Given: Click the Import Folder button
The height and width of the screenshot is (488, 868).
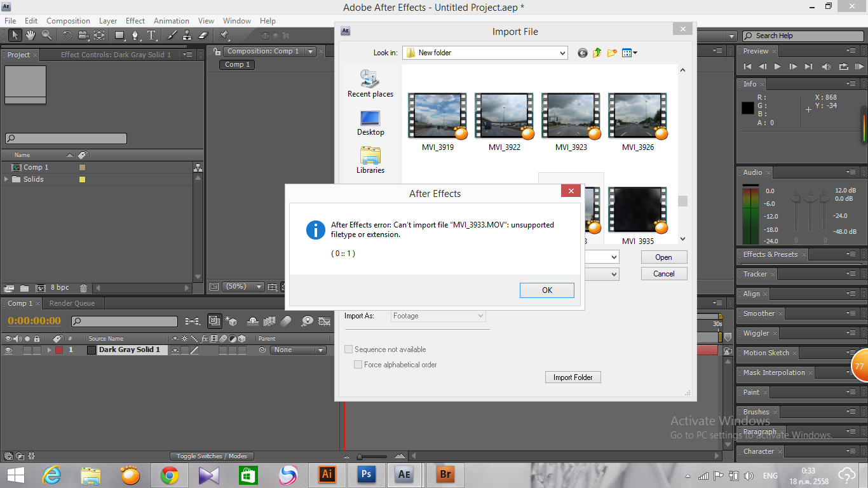Looking at the screenshot, I should [x=573, y=377].
